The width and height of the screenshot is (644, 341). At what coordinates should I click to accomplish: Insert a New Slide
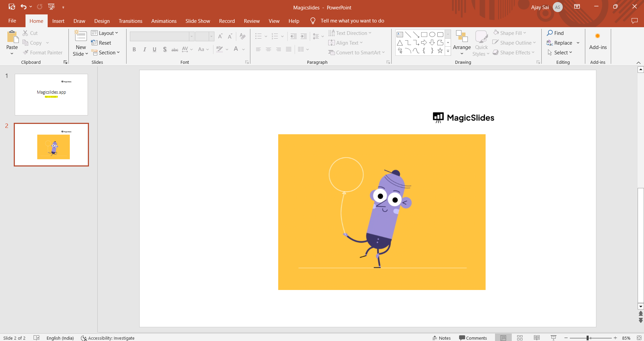click(81, 36)
